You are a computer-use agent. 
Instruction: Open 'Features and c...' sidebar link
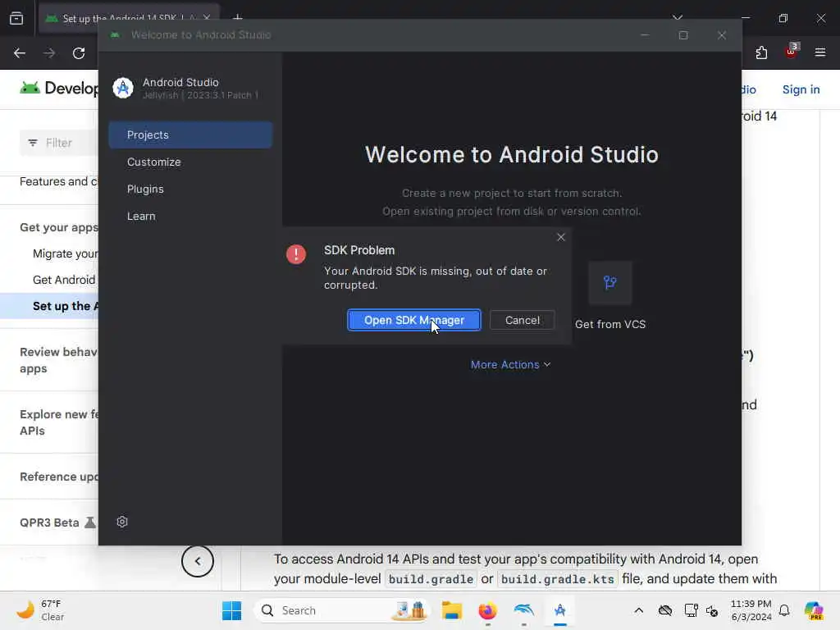point(59,181)
